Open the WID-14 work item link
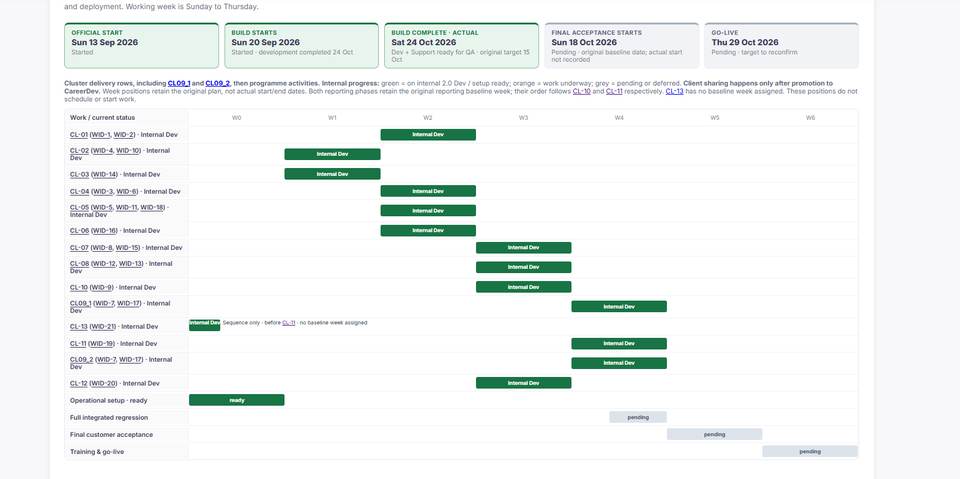960x479 pixels. click(105, 175)
